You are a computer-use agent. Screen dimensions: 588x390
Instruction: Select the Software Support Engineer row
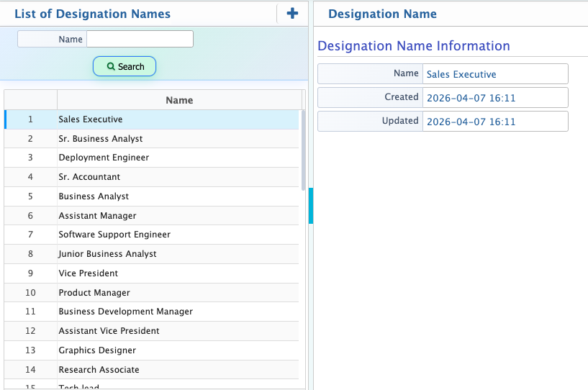coord(152,235)
